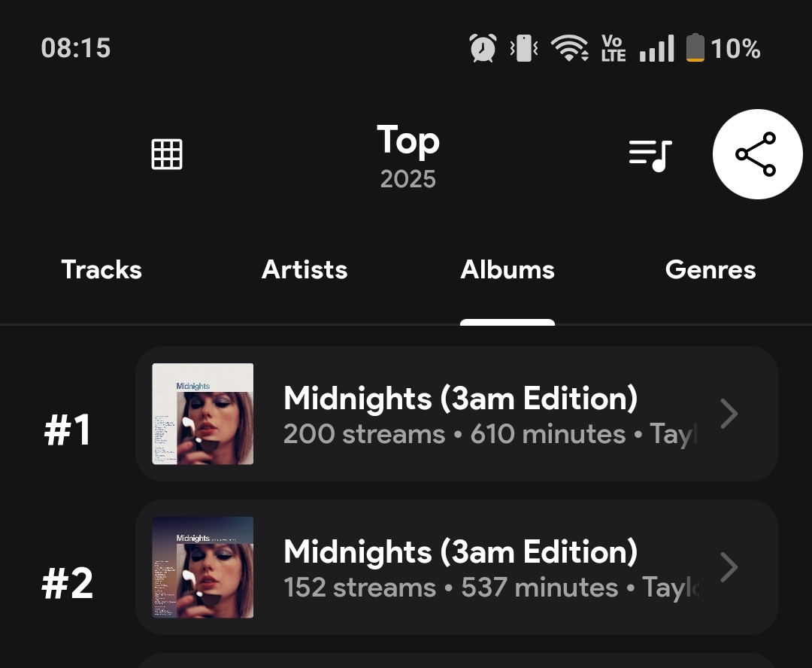Viewport: 812px width, 668px height.
Task: Tap the alarm clock status icon
Action: tap(483, 49)
